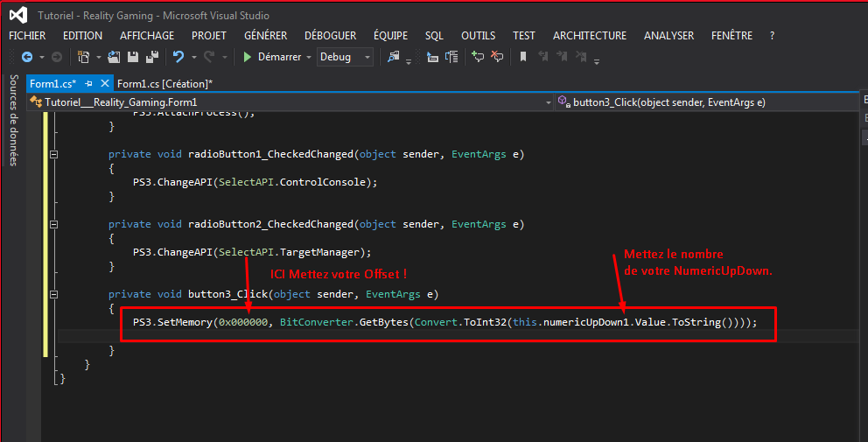Open the AFFICHAGE menu
Viewport: 868px width, 442px height.
pos(147,36)
